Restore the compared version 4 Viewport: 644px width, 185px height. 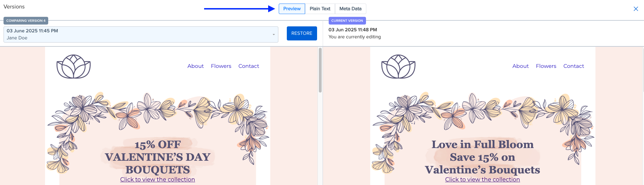point(302,33)
